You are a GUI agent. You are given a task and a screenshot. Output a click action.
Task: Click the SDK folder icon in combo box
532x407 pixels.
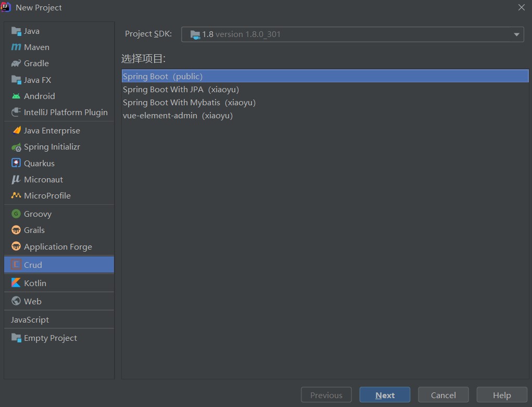pyautogui.click(x=195, y=34)
